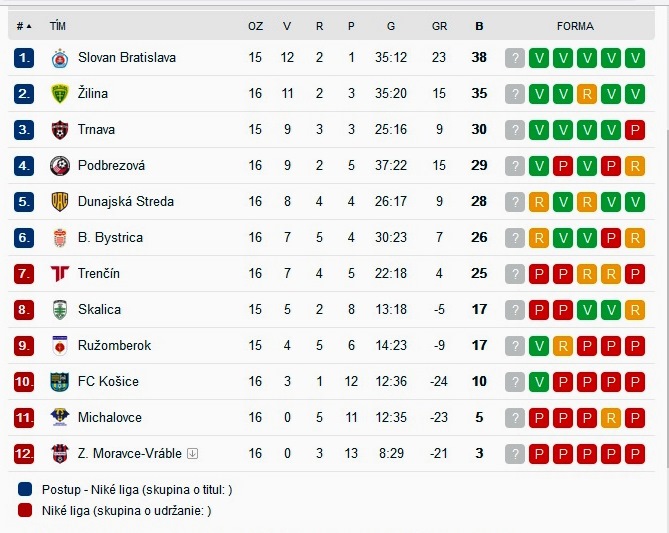Click the Michalovce team crest
Image resolution: width=669 pixels, height=533 pixels.
[60, 417]
